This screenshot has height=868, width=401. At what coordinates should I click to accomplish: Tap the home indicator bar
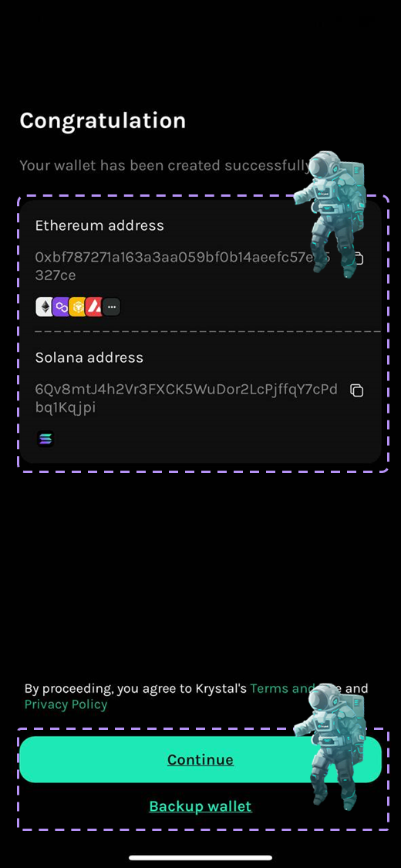pos(200,857)
